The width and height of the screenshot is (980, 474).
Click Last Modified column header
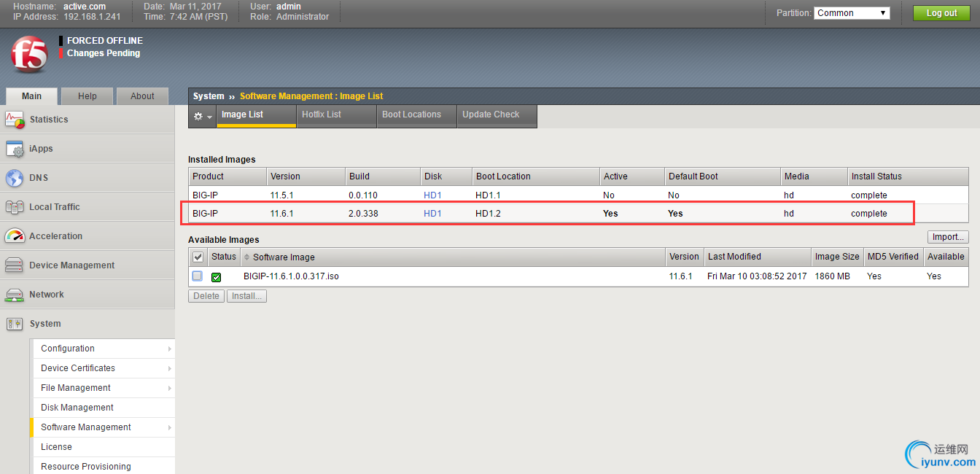[x=758, y=257]
